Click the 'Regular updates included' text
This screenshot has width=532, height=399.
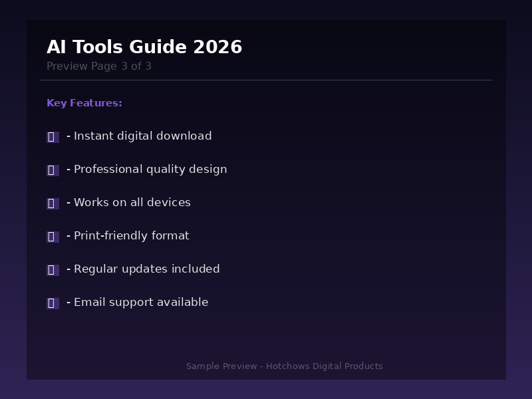(x=146, y=269)
